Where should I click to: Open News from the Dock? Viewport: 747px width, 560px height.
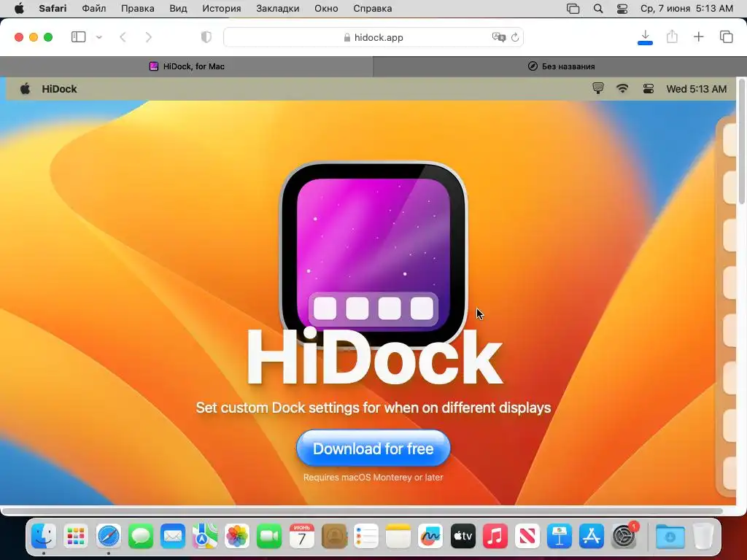[x=527, y=537]
